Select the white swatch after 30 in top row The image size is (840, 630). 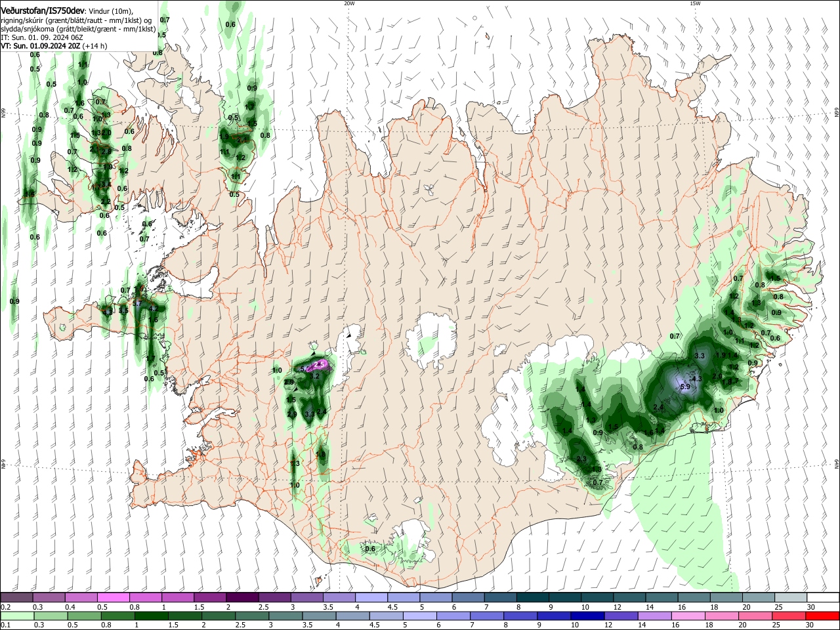pyautogui.click(x=822, y=597)
